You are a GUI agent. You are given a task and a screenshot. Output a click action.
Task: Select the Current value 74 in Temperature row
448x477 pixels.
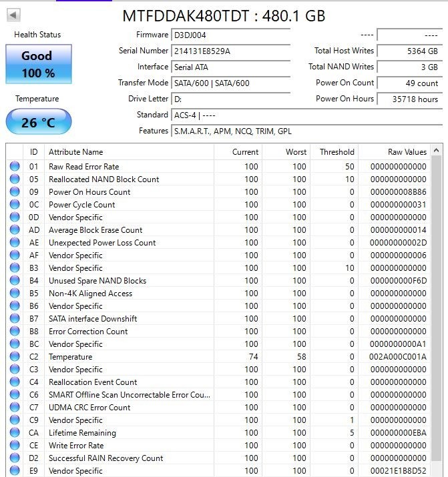click(253, 356)
